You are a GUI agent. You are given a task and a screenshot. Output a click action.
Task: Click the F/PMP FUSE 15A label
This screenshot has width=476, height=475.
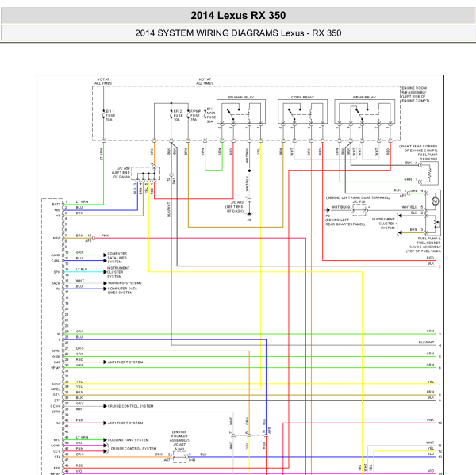tap(195, 115)
